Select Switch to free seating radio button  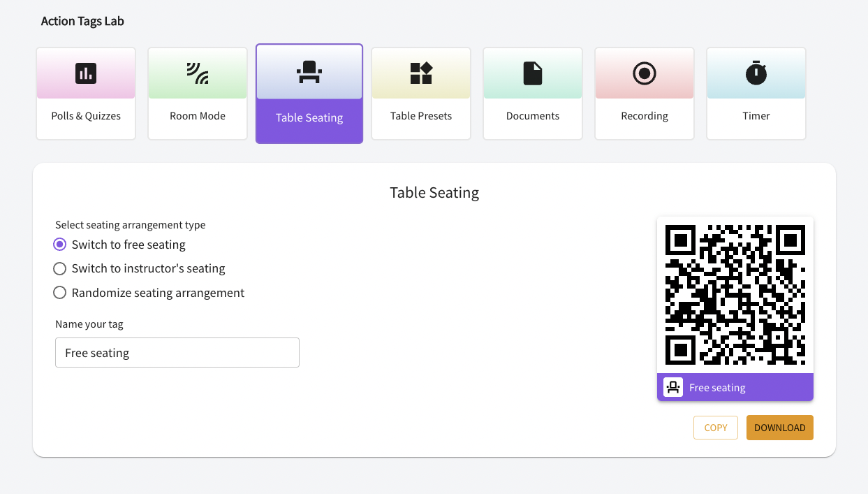point(60,245)
